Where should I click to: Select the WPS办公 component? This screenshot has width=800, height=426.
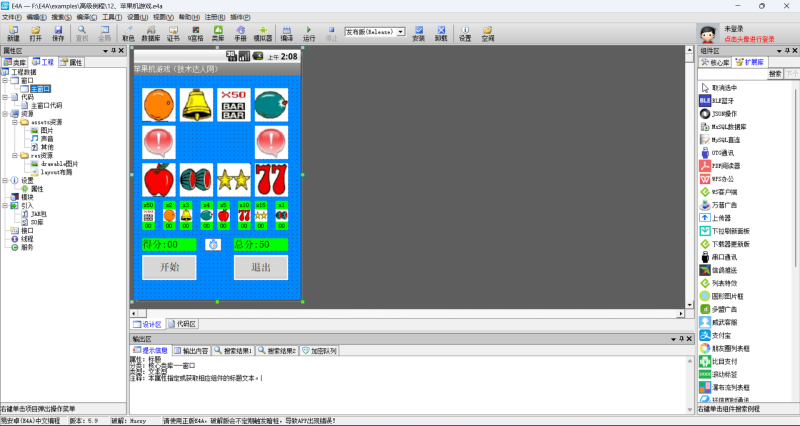(x=718, y=179)
